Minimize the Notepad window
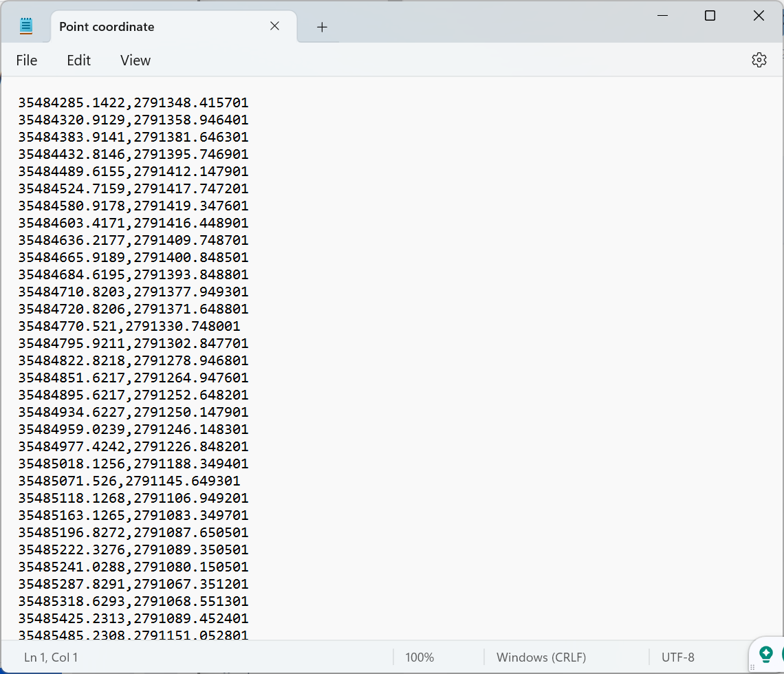Image resolution: width=784 pixels, height=674 pixels. pyautogui.click(x=662, y=16)
